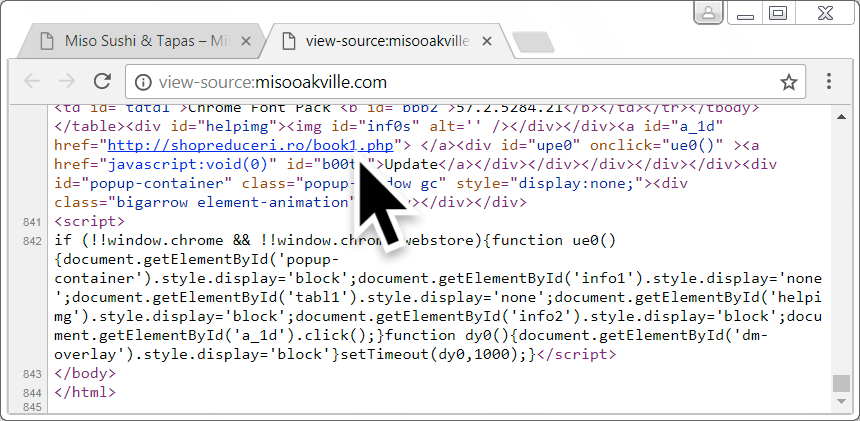Viewport: 860px width, 421px height.
Task: Click line number 841
Action: tap(32, 222)
